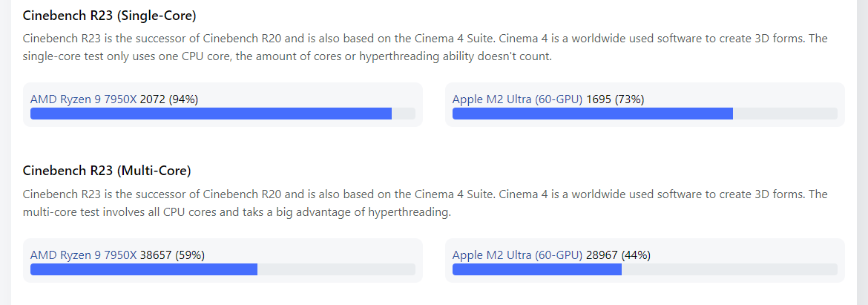Click the 2072 (94%) score text
The width and height of the screenshot is (868, 305).
pos(169,99)
